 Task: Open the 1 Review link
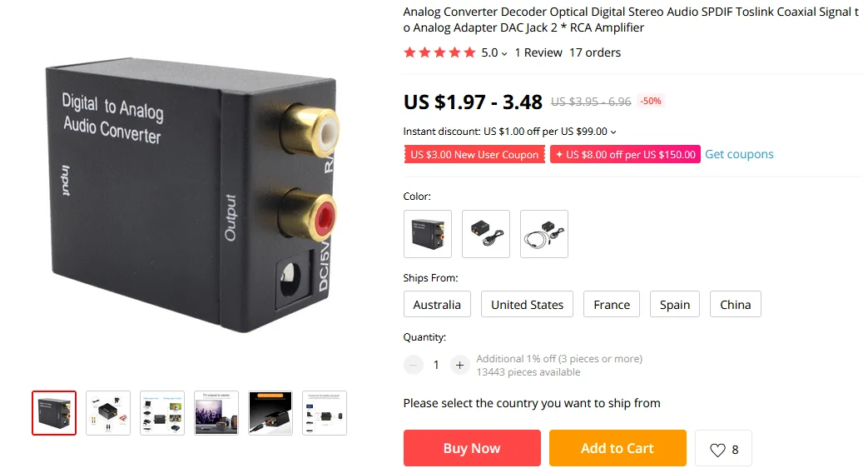click(x=538, y=52)
